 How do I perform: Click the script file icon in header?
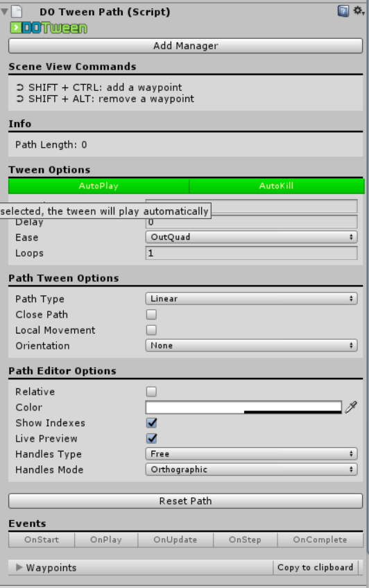[x=17, y=12]
